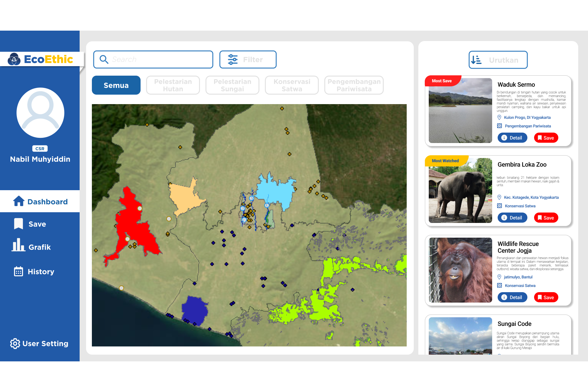Screen dimensions: 588x392
Task: Click the Wildlife Rescue Center orangutan thumbnail
Action: (460, 270)
